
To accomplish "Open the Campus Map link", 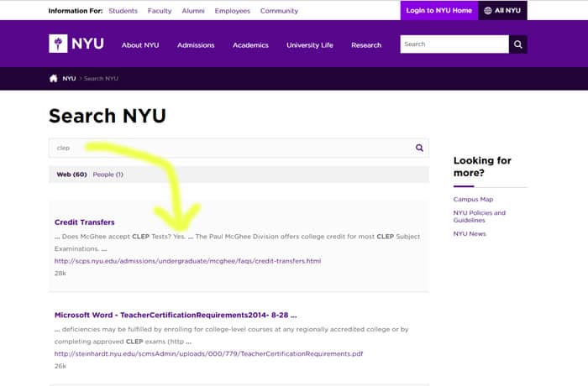I will coord(473,199).
